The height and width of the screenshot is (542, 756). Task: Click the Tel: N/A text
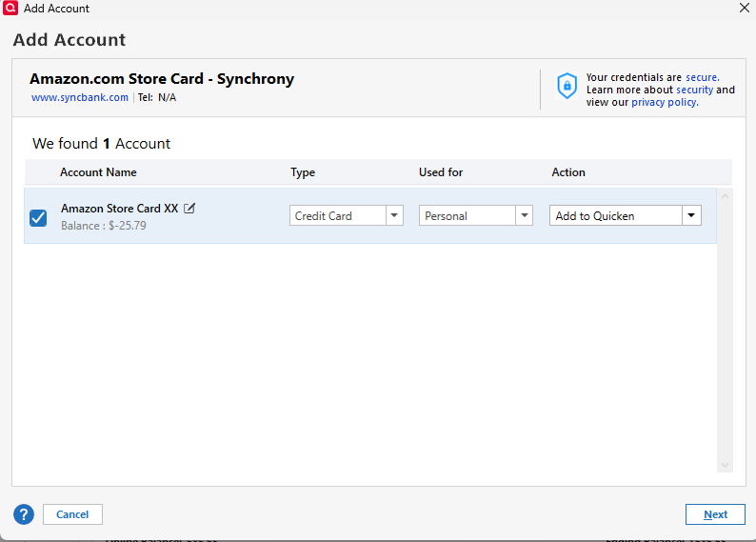[x=157, y=97]
